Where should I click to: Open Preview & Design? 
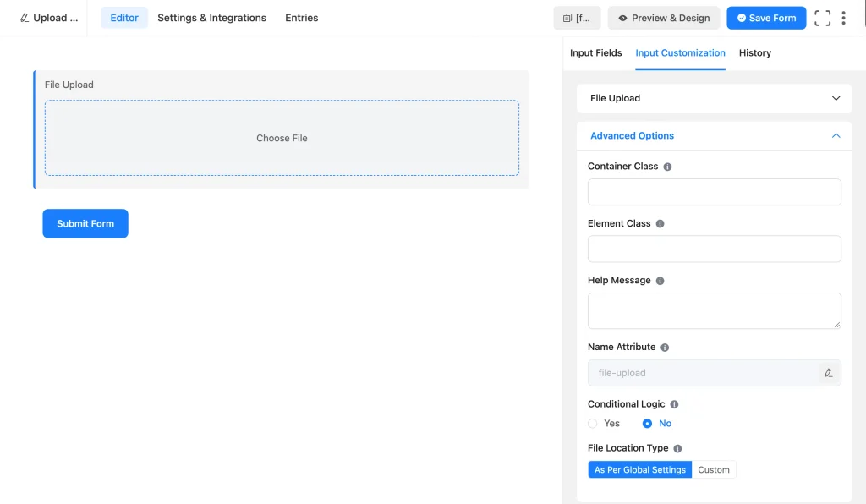664,18
